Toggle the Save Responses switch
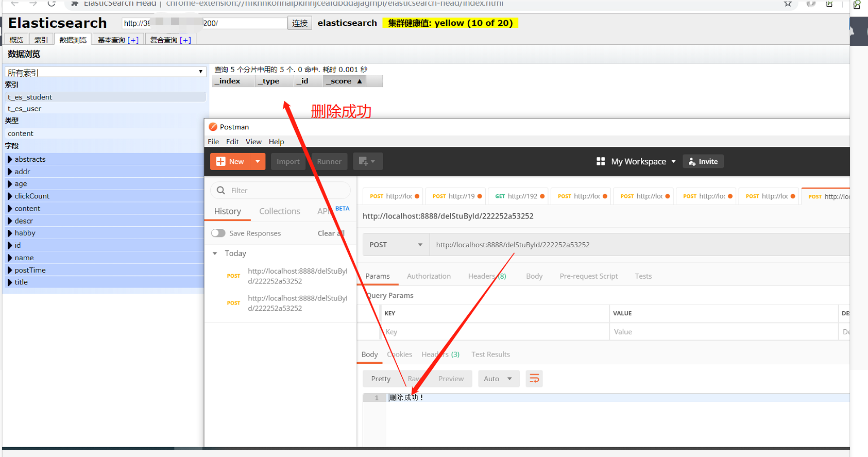This screenshot has height=457, width=868. tap(218, 233)
